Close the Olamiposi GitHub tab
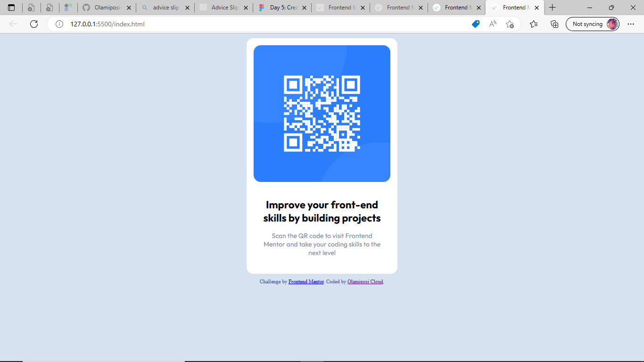Viewport: 644px width, 362px height. pyautogui.click(x=129, y=8)
